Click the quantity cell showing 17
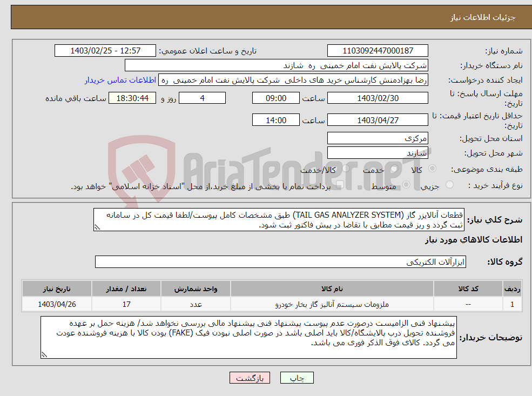The height and width of the screenshot is (396, 532). click(126, 304)
